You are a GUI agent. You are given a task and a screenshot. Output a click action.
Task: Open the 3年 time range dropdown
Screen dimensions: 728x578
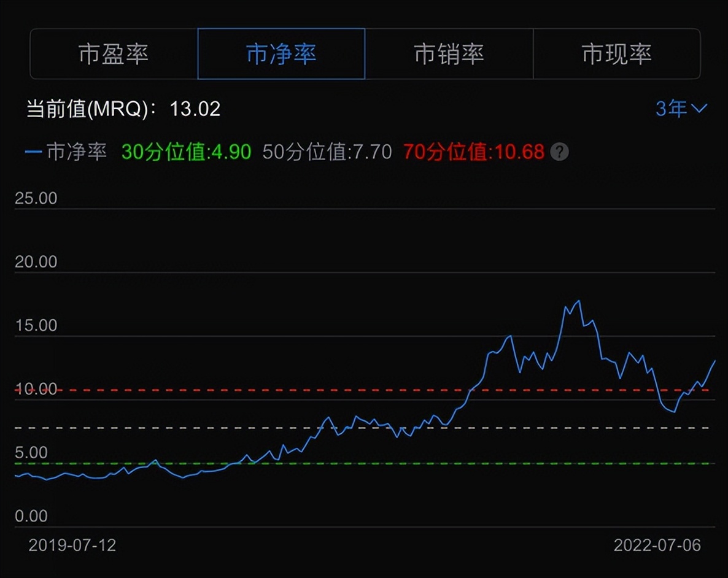(x=681, y=109)
